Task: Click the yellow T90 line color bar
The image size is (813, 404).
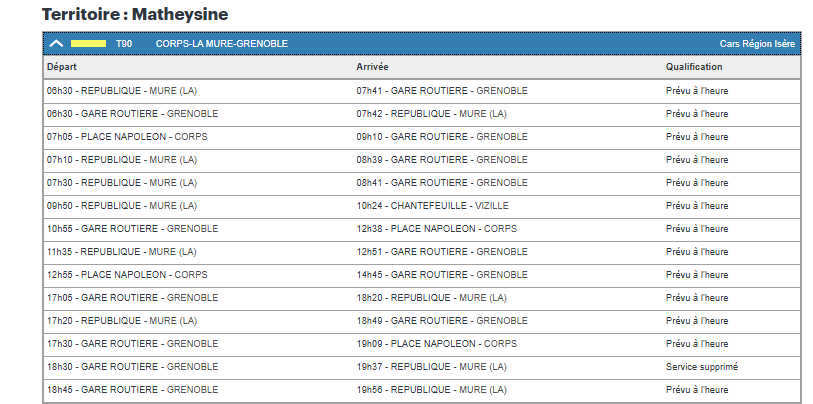Action: [x=88, y=44]
